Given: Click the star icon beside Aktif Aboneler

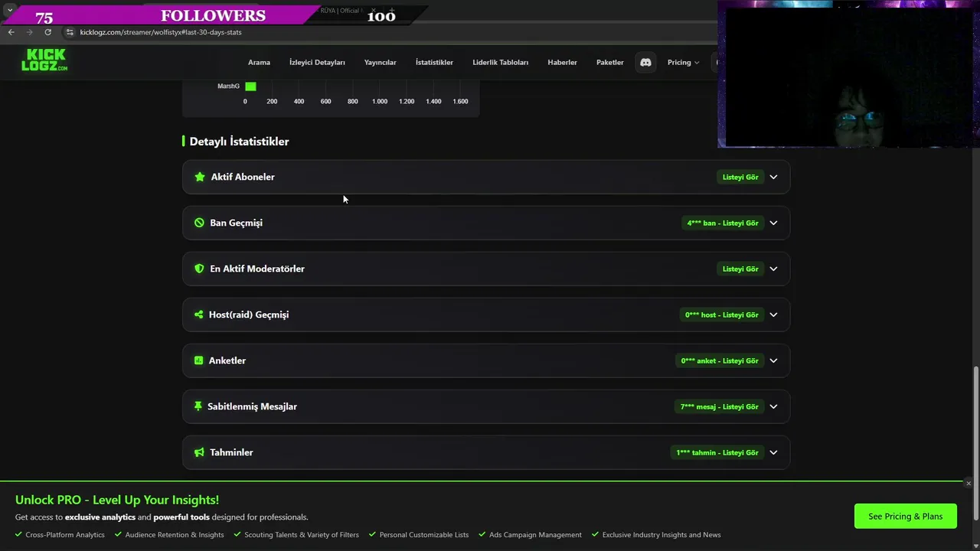Looking at the screenshot, I should [200, 177].
